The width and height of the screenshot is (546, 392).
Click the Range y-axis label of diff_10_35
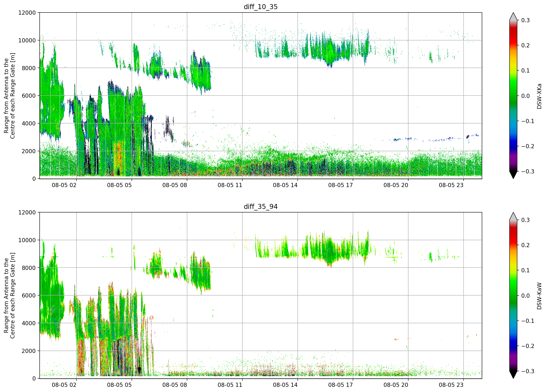[x=9, y=96]
